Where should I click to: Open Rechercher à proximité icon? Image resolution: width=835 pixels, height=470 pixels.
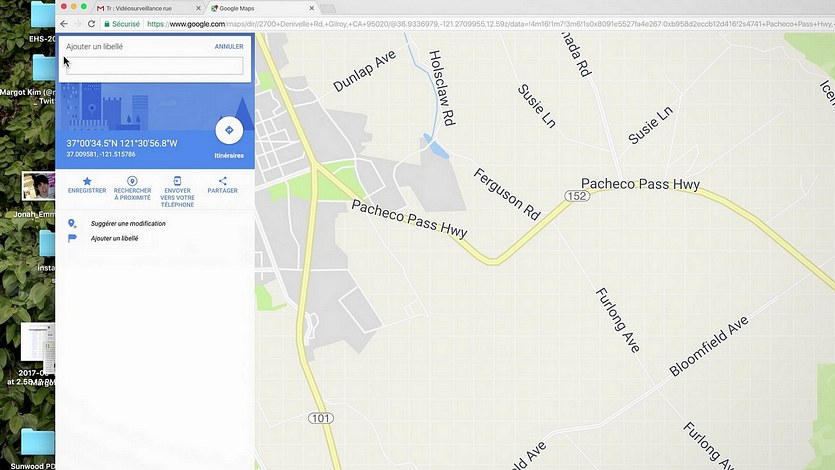pyautogui.click(x=132, y=181)
